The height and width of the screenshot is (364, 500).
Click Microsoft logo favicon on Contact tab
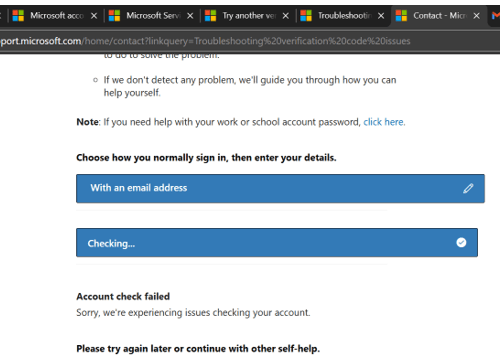(401, 16)
